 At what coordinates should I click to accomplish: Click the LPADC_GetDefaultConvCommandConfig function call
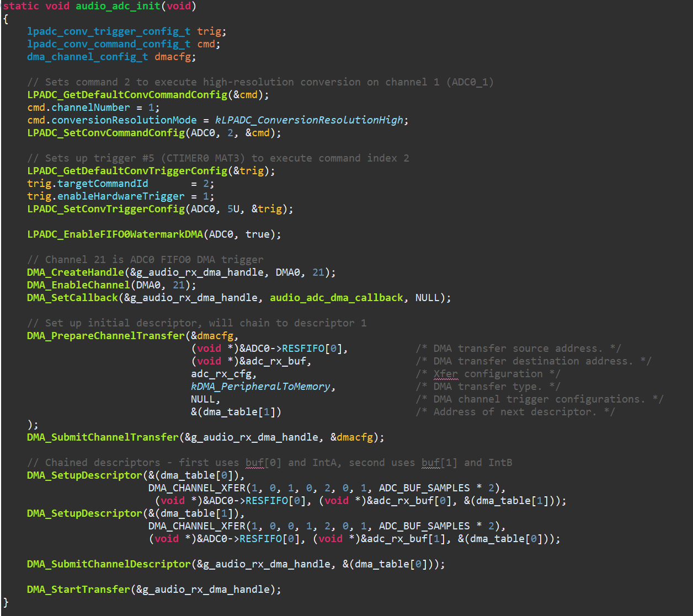click(127, 95)
